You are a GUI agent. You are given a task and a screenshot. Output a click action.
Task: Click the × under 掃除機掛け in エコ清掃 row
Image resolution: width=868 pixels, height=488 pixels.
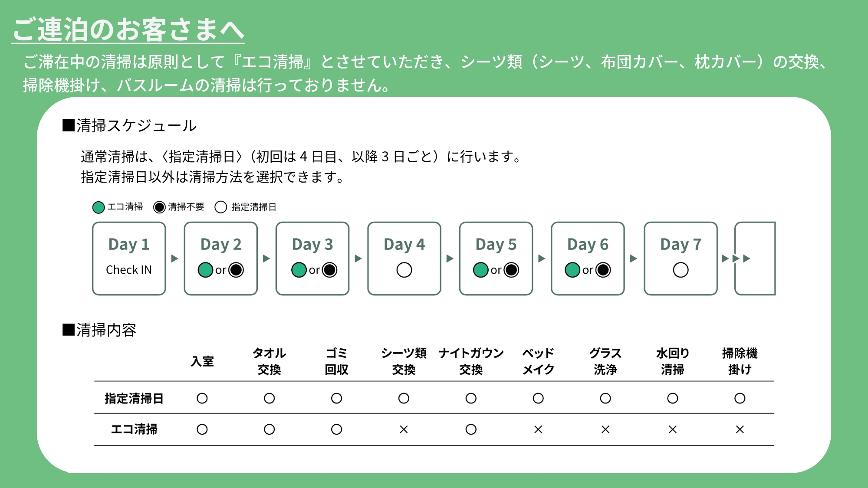(740, 429)
